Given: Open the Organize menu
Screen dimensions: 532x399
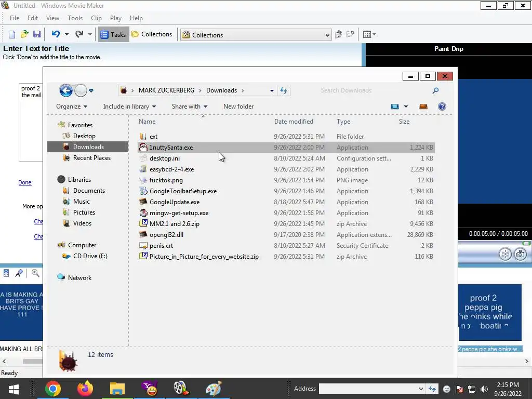Looking at the screenshot, I should tap(72, 107).
